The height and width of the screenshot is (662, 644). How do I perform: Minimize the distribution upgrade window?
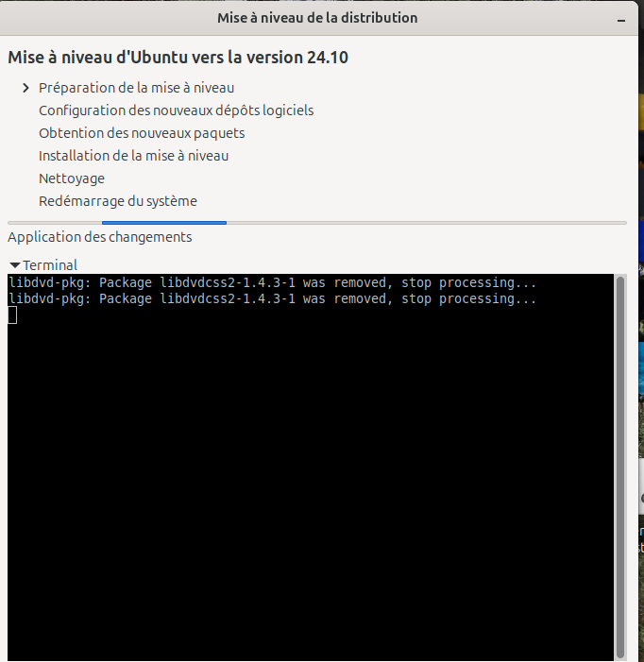[620, 20]
